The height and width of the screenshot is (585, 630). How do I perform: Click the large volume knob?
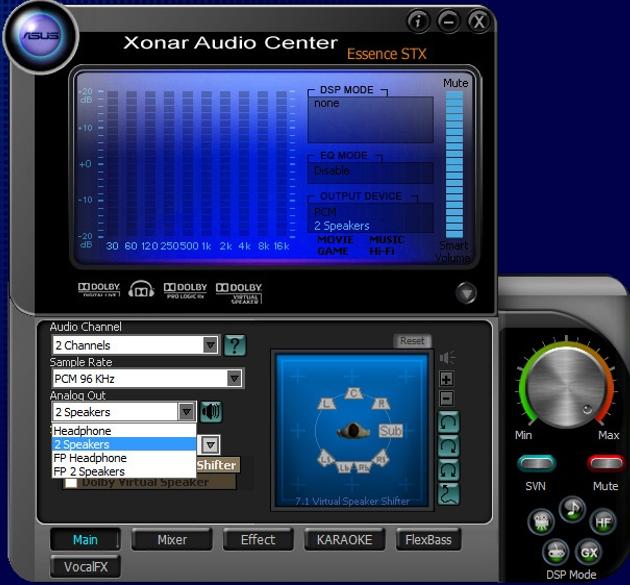pos(567,387)
